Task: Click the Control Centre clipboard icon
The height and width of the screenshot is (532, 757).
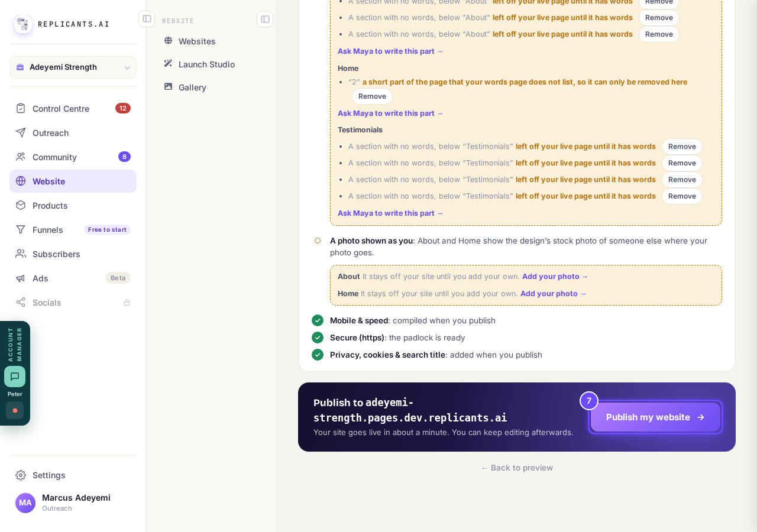Action: [21, 108]
